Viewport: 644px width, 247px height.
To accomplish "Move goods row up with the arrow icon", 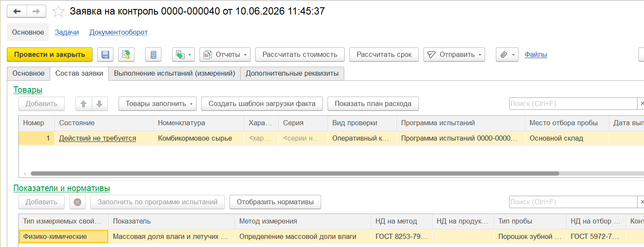I will (x=83, y=104).
